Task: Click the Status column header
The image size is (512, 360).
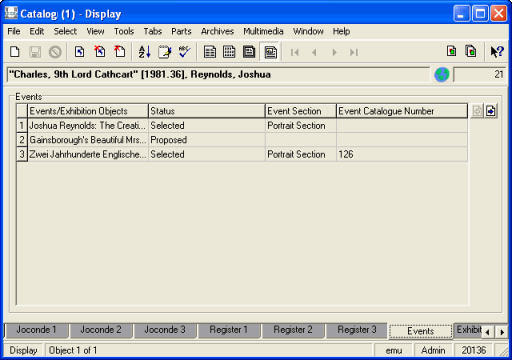Action: tap(207, 111)
